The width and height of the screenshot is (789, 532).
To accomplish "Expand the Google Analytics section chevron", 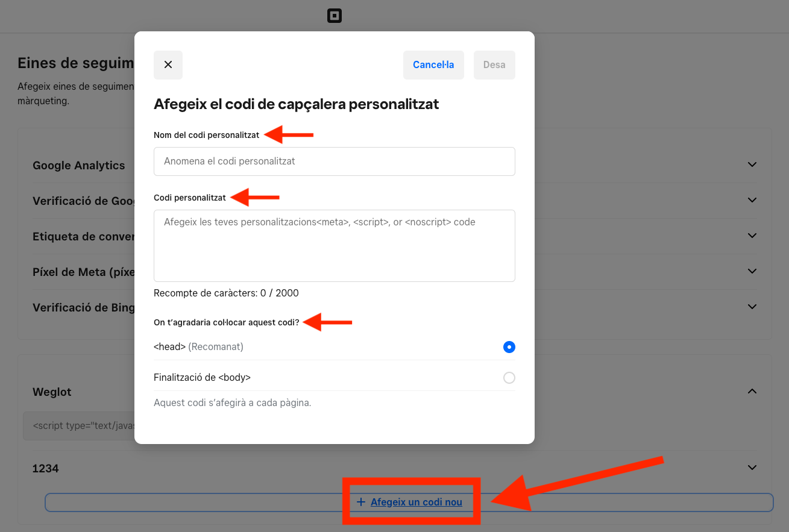I will coord(752,164).
